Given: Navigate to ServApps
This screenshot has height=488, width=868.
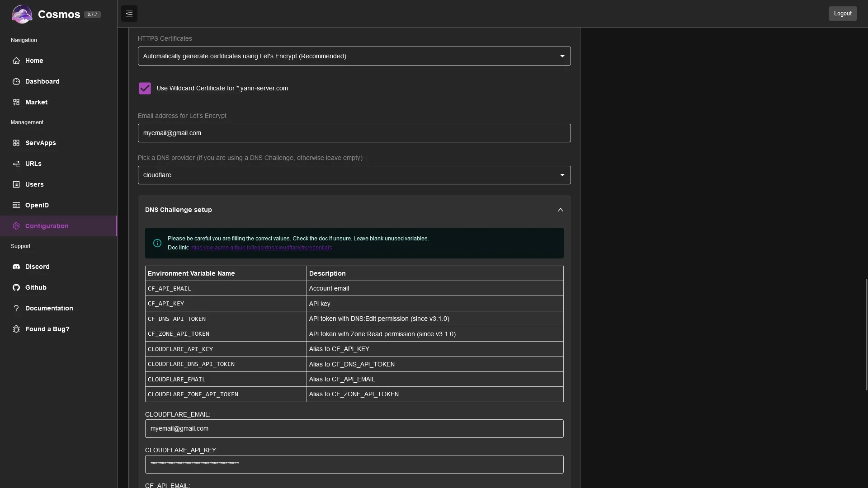Looking at the screenshot, I should (58, 143).
